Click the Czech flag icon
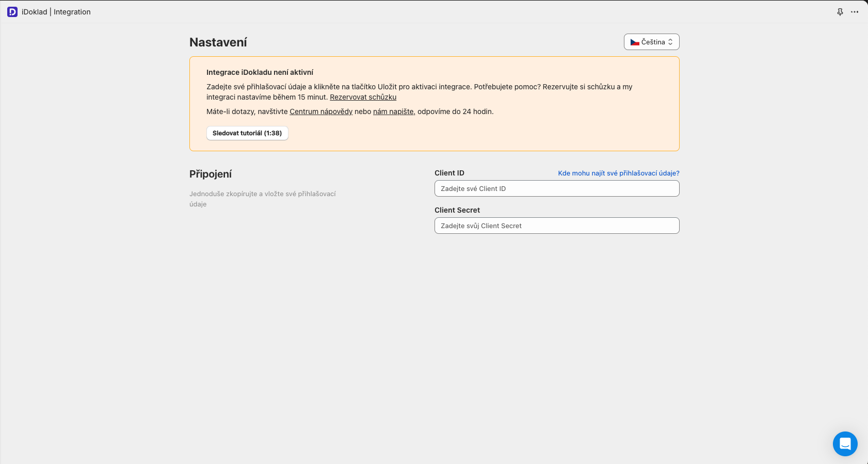Viewport: 868px width, 464px height. point(635,42)
